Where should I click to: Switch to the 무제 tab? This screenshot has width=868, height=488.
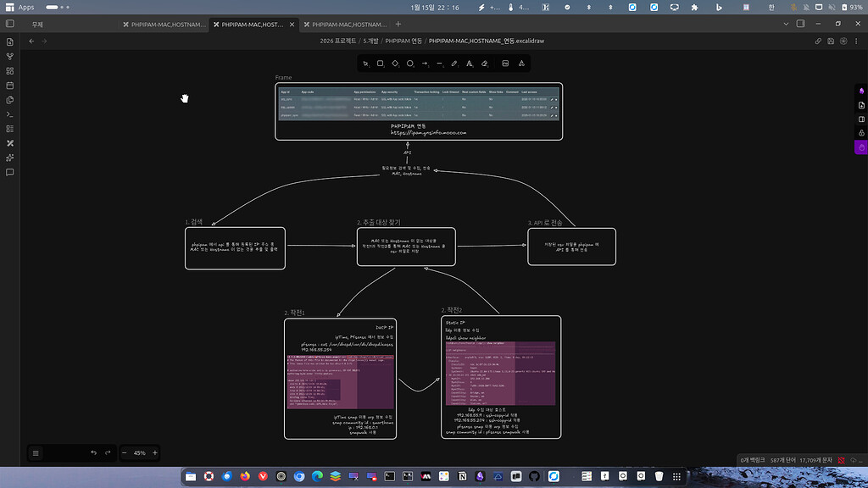pos(37,25)
